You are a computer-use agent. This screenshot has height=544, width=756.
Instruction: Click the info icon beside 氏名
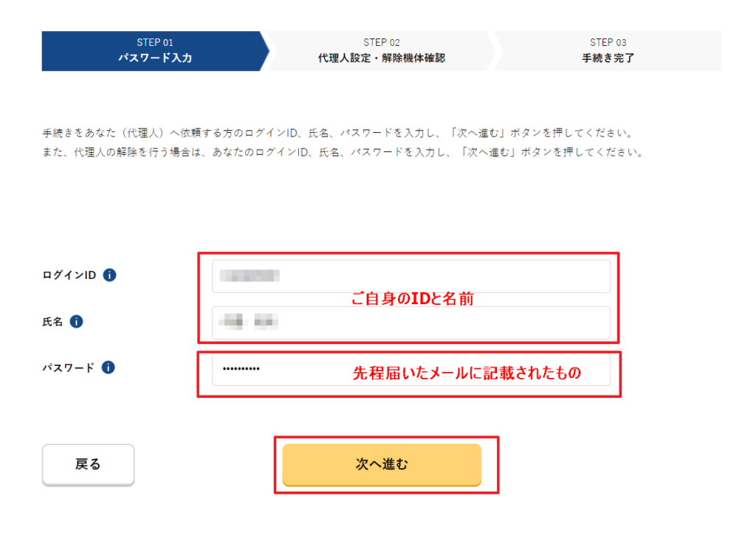[x=76, y=322]
